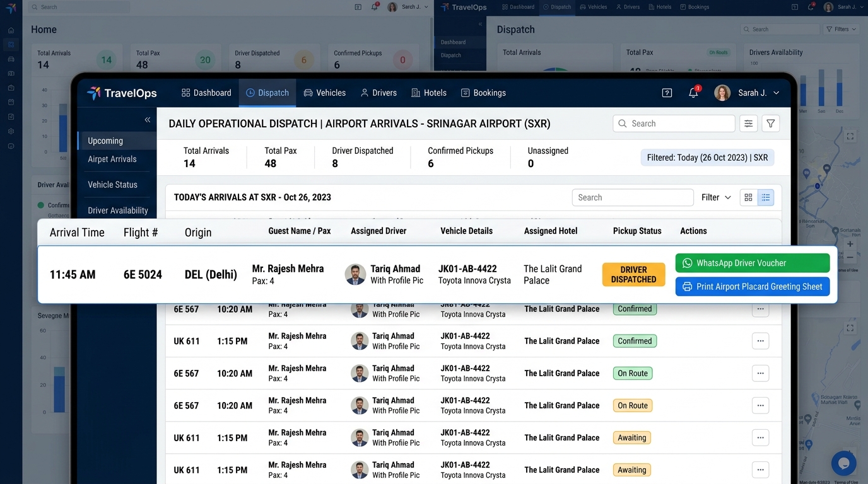Click the WhatsApp icon on the green voucher button
The height and width of the screenshot is (484, 868).
click(687, 263)
